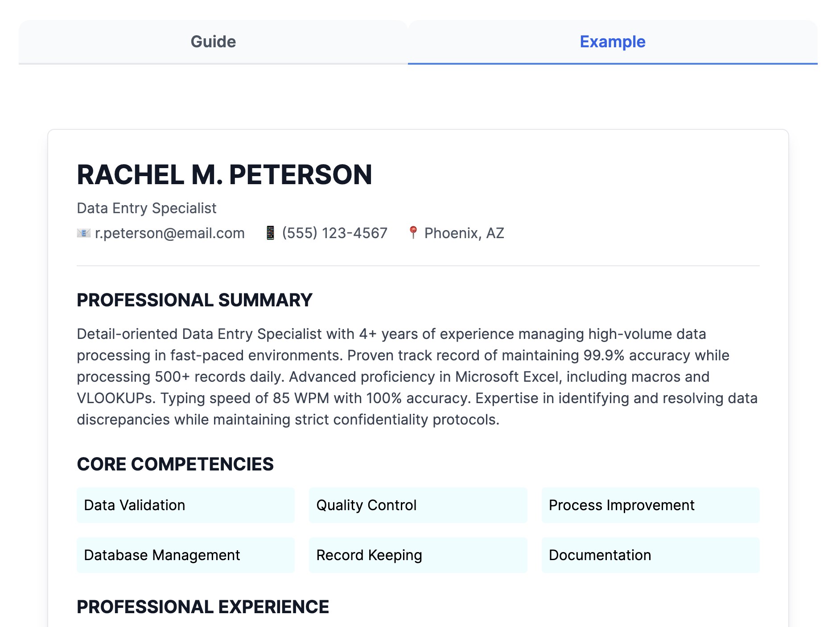The image size is (840, 627).
Task: Select the Quality Control competency tag
Action: tap(418, 505)
